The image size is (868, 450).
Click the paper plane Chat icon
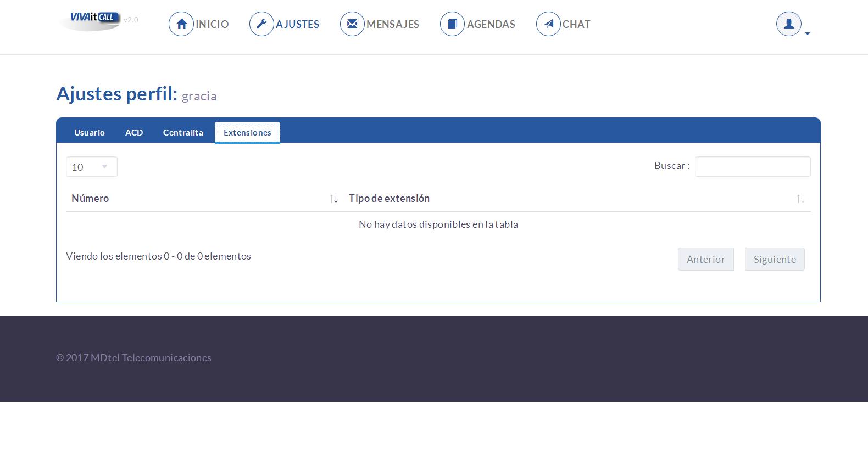548,24
